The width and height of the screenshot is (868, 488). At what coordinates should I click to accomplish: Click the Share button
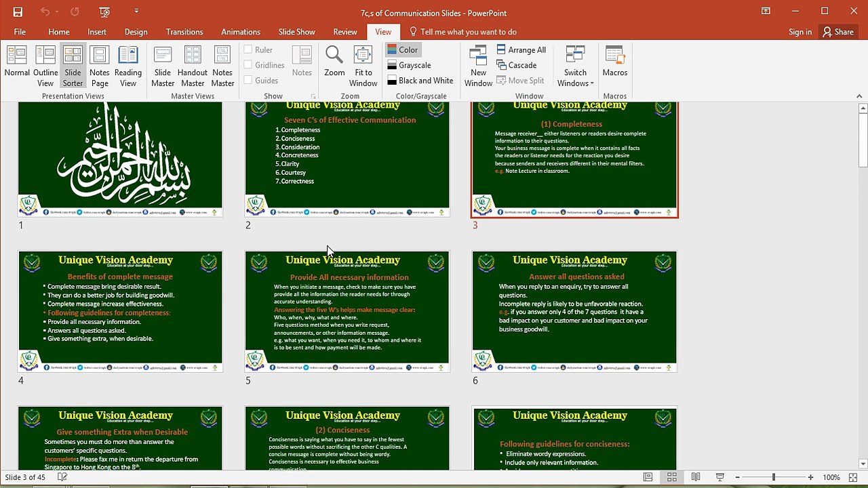click(838, 32)
